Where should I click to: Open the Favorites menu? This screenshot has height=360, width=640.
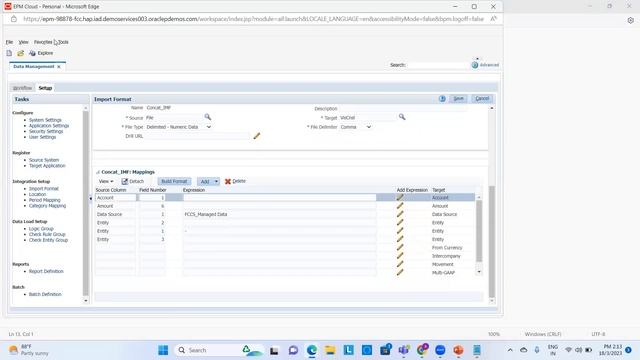tap(43, 42)
